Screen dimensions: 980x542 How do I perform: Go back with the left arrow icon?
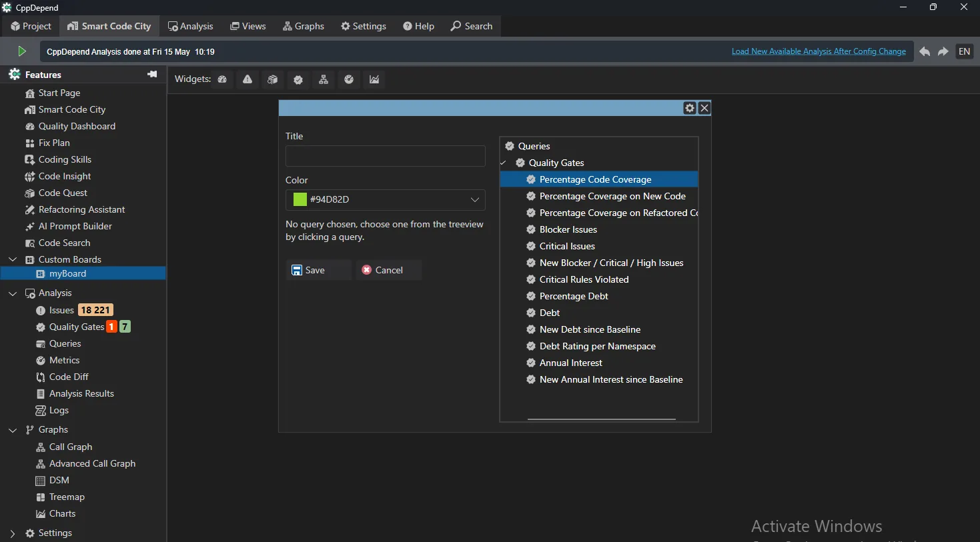[x=925, y=51]
